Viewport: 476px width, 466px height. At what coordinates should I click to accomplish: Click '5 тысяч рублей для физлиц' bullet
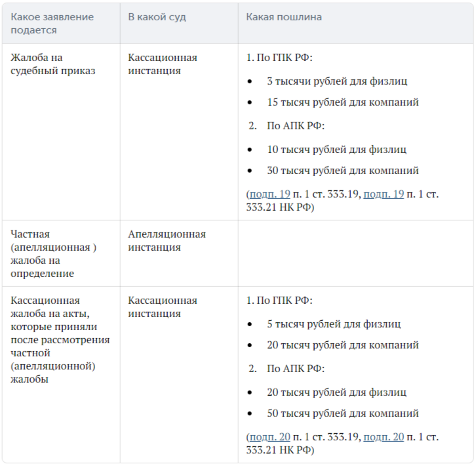334,324
